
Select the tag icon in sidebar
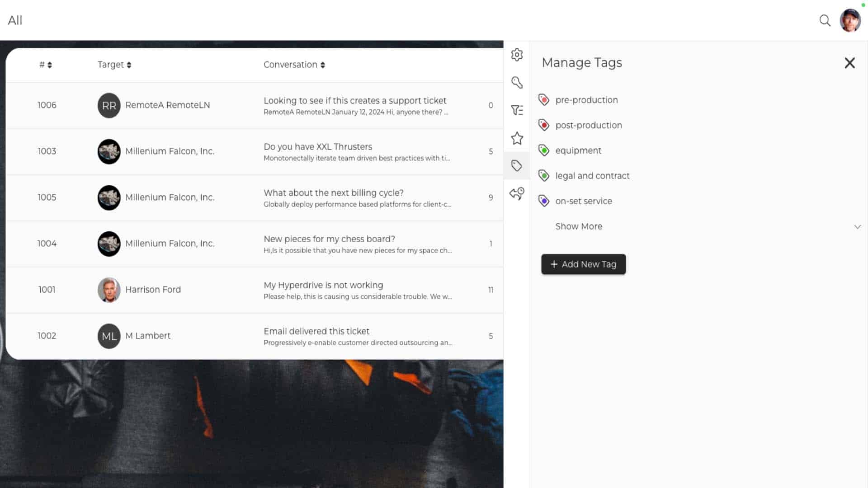[517, 166]
